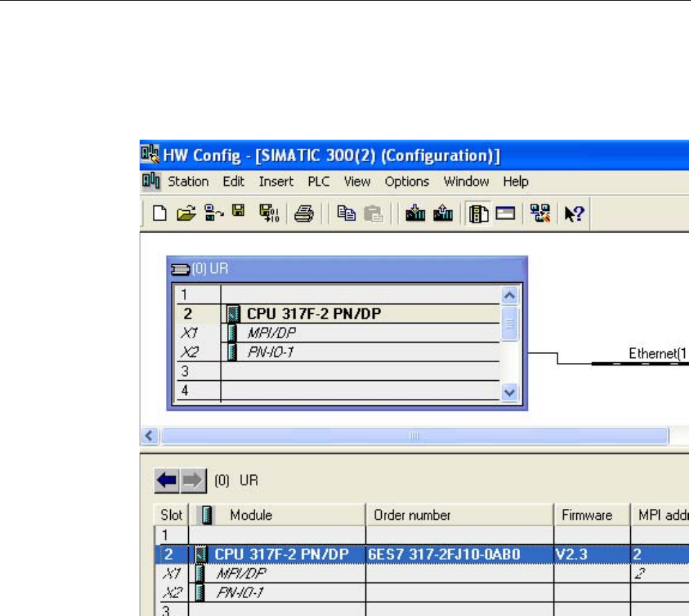Click the module icon beside MPI/DP in the rack
691x616 pixels.
[232, 333]
